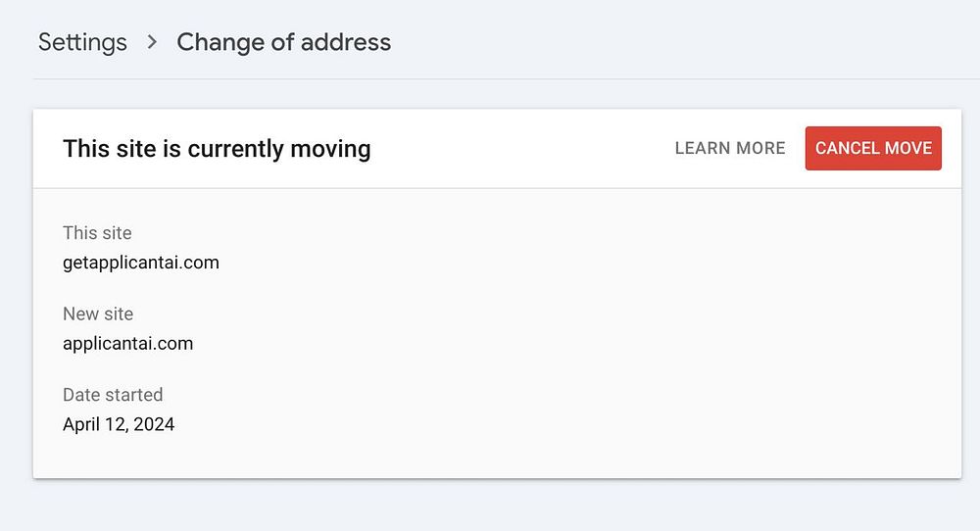Select the April 12, 2024 date value
The width and height of the screenshot is (980, 531).
click(x=119, y=424)
